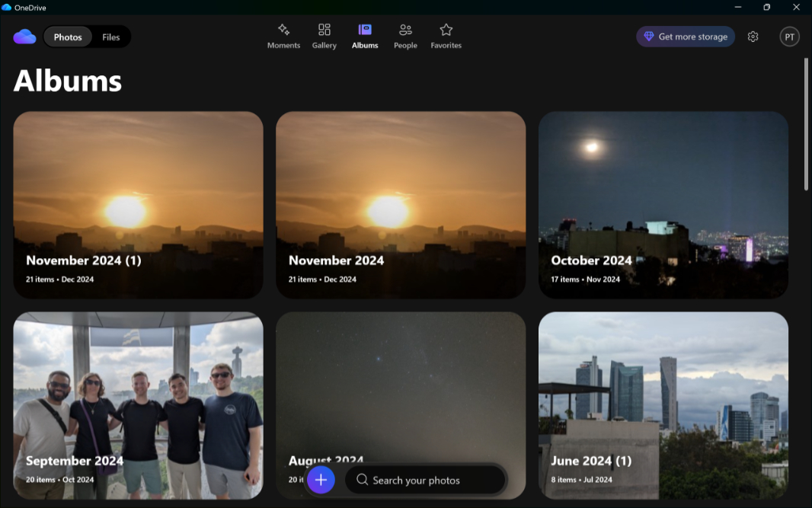Toggle to Photos mode

point(68,37)
